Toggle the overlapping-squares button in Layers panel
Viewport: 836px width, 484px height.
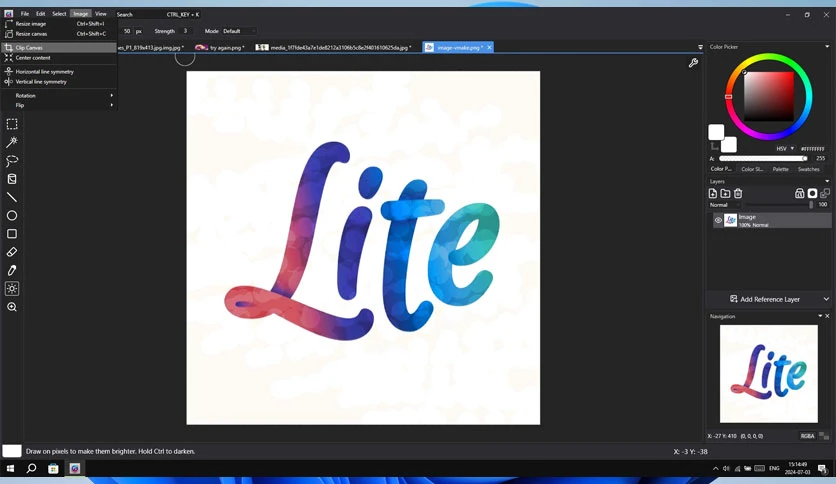tap(825, 193)
